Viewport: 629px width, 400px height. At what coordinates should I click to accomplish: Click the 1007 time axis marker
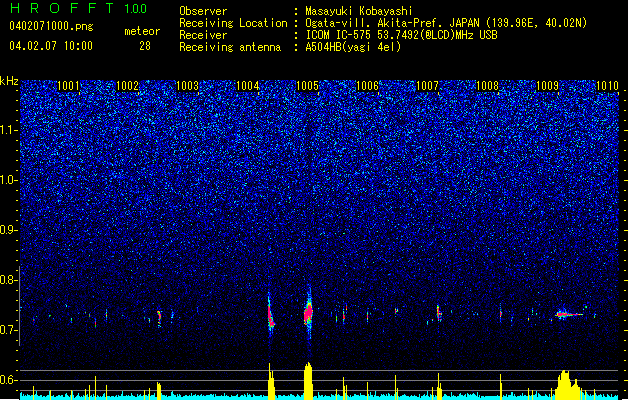[x=427, y=86]
